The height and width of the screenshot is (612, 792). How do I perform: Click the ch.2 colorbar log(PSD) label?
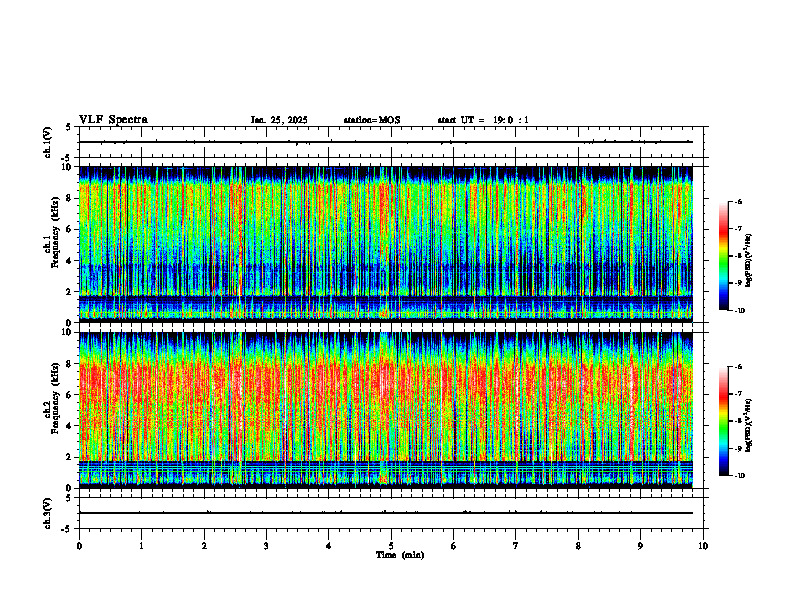749,425
